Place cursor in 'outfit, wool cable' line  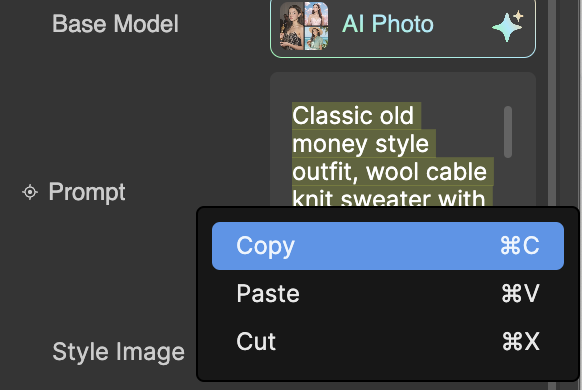389,172
